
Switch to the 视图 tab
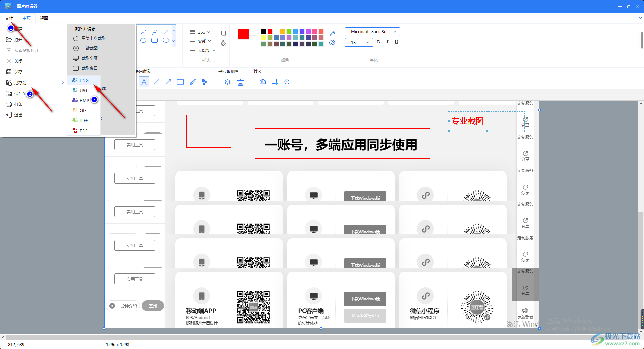(44, 18)
